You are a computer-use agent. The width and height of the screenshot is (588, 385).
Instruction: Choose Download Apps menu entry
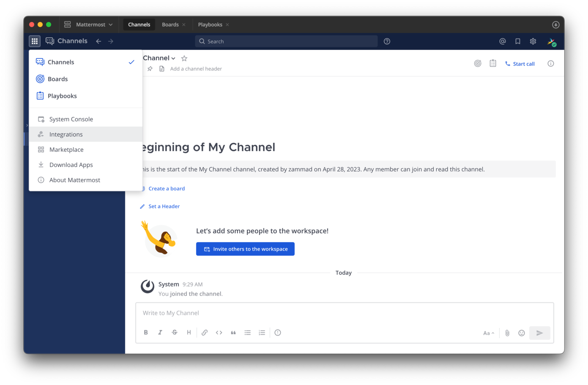86,165
